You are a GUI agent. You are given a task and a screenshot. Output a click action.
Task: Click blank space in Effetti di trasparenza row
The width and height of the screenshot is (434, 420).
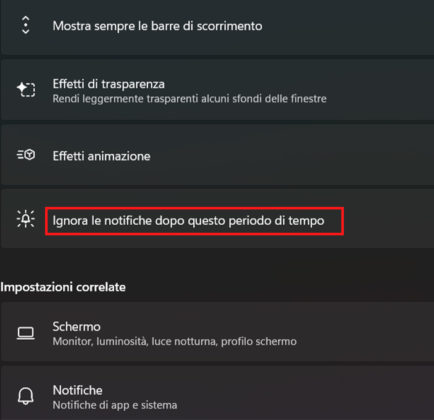[x=380, y=90]
